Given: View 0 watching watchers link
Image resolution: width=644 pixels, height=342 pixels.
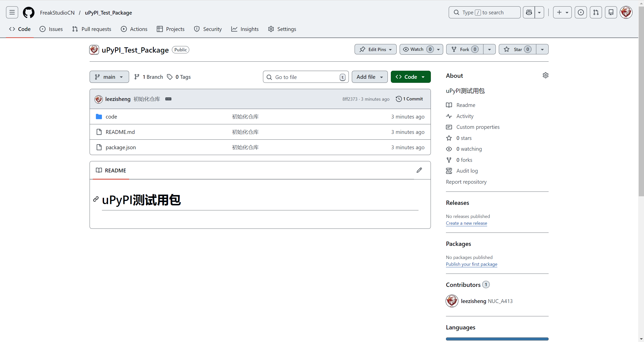Looking at the screenshot, I should coord(469,149).
